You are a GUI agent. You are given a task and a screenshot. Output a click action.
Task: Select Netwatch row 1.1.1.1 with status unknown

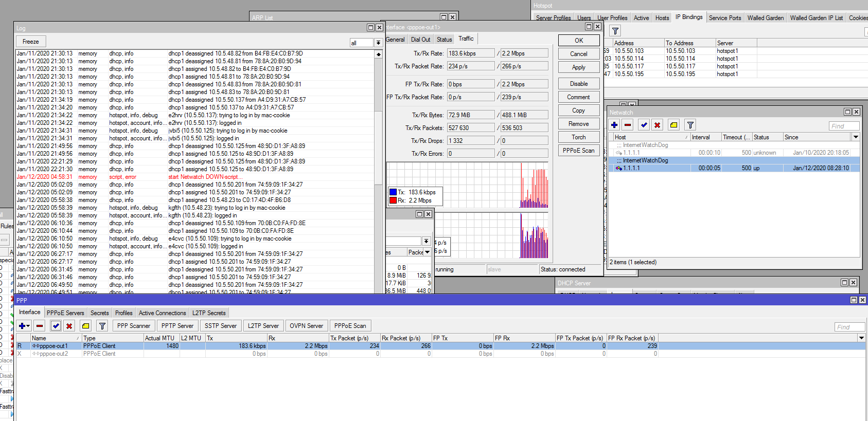click(734, 153)
